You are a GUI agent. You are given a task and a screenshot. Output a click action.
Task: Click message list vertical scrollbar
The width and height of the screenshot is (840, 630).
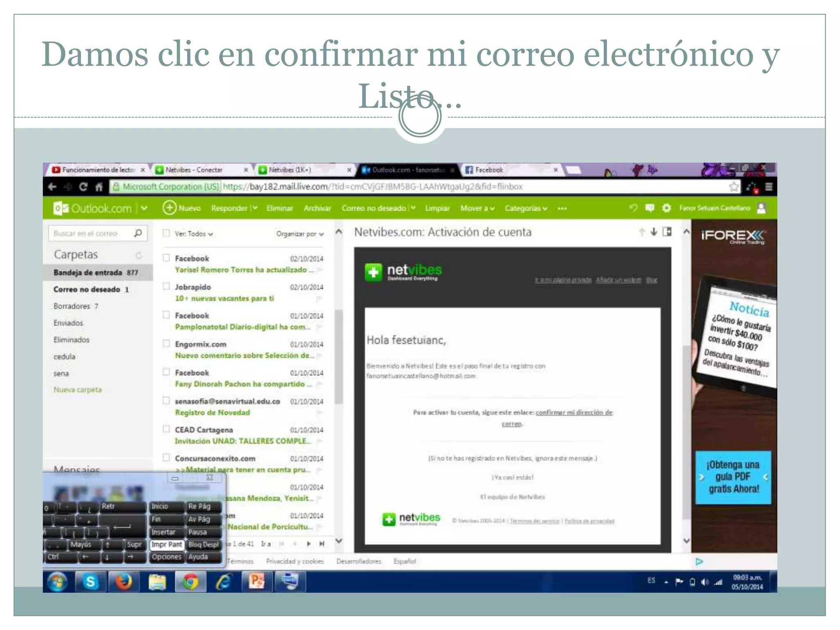(338, 357)
